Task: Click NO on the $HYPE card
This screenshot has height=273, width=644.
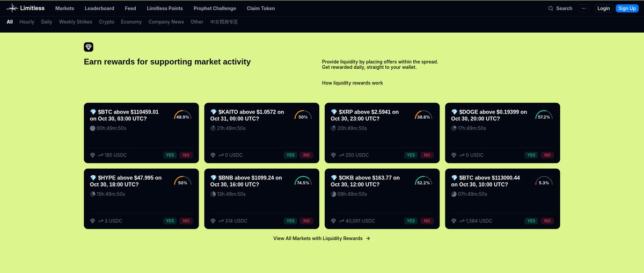Action: (x=186, y=221)
